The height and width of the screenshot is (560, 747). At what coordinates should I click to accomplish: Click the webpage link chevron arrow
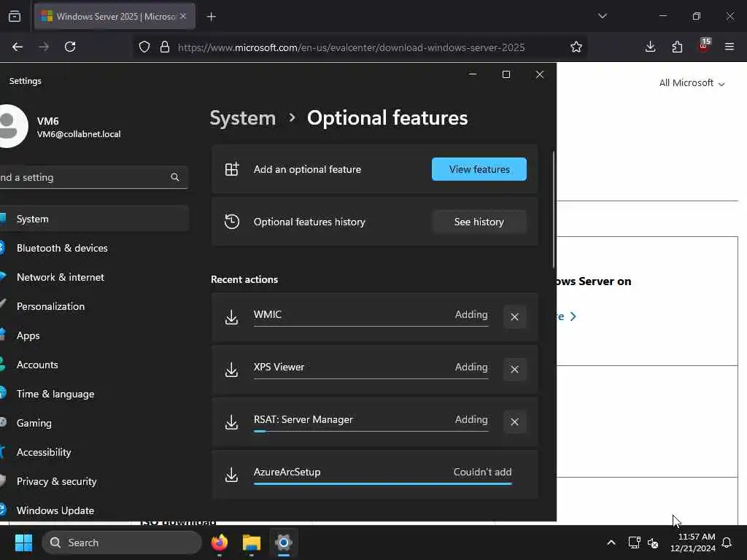(573, 316)
